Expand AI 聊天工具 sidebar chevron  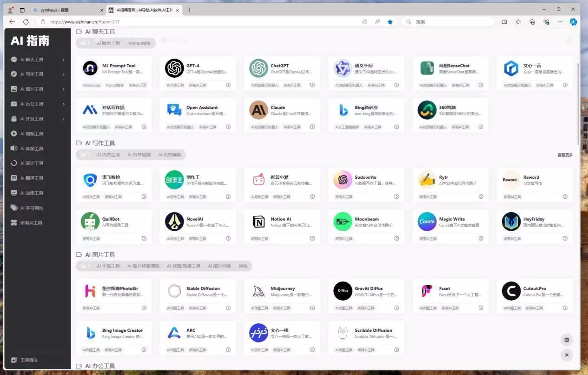pos(64,60)
